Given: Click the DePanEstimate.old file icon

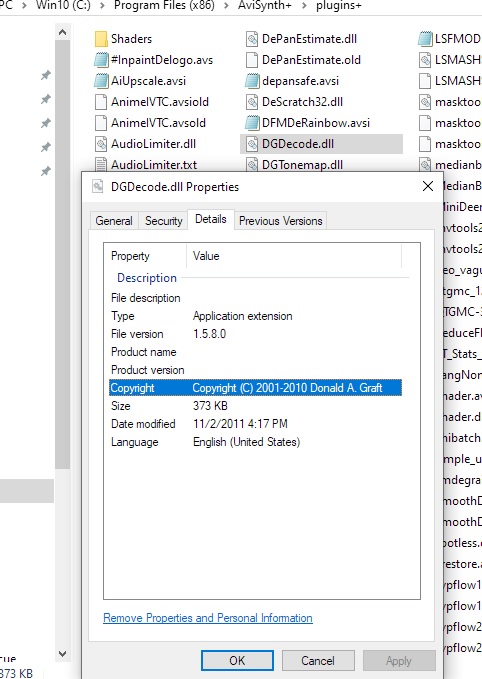Looking at the screenshot, I should (x=252, y=60).
